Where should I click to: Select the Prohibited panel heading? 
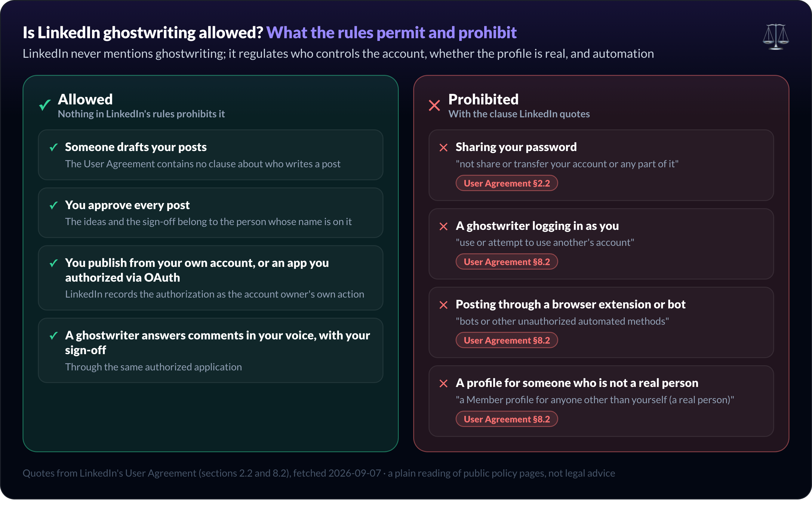[x=483, y=99]
